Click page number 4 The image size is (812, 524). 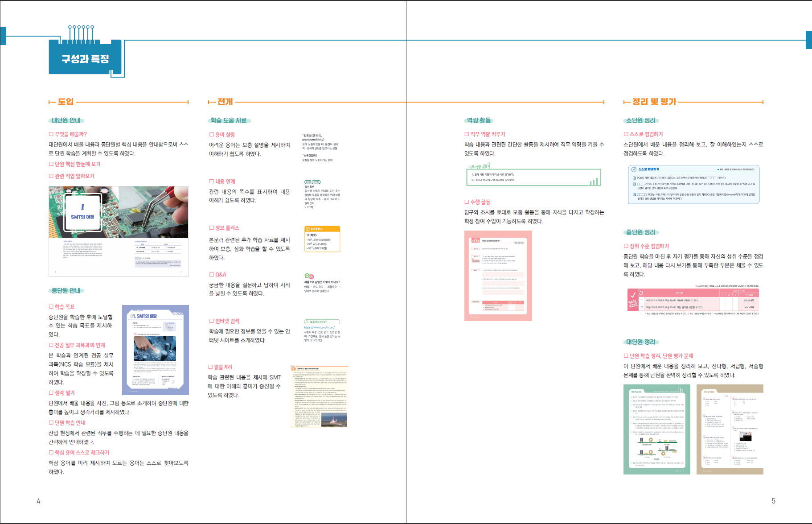[x=38, y=501]
